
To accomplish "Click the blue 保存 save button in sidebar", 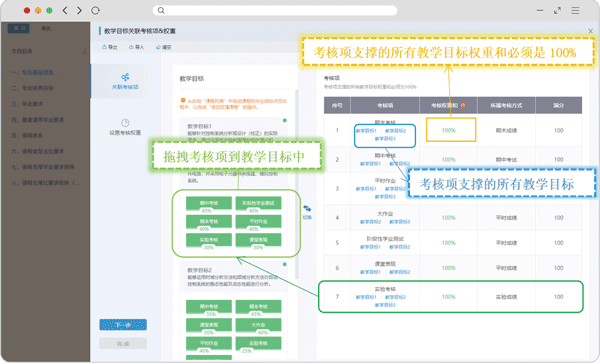I will pos(19,28).
